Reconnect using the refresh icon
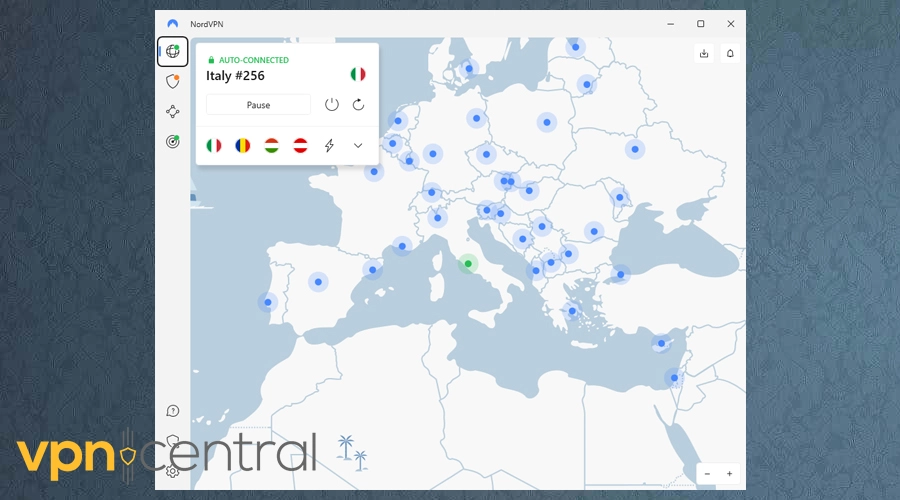 pos(358,104)
